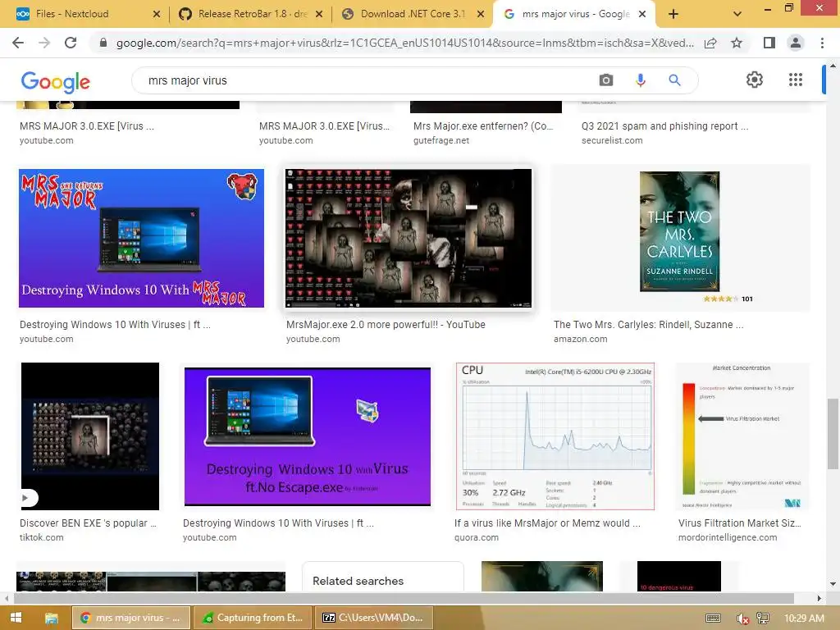Go back to the previous page
This screenshot has height=630, width=840.
pyautogui.click(x=18, y=43)
